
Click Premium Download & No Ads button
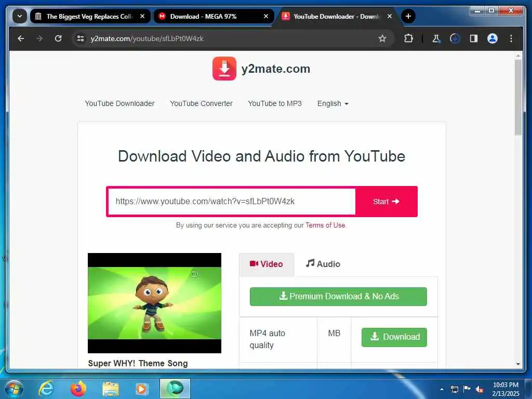338,297
